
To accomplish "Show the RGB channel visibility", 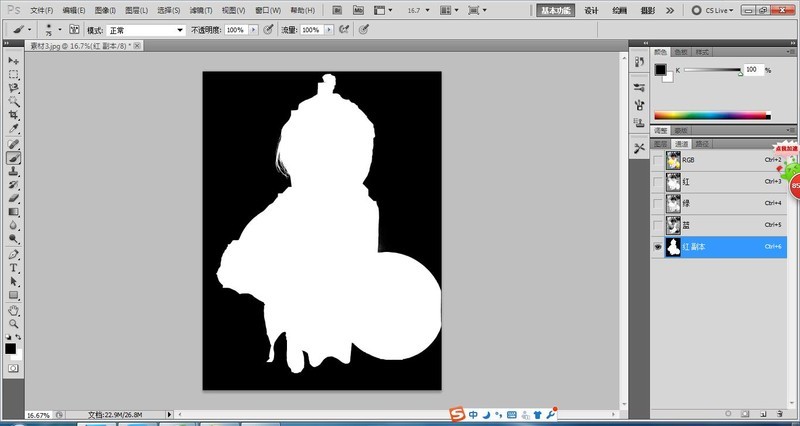I will point(657,160).
